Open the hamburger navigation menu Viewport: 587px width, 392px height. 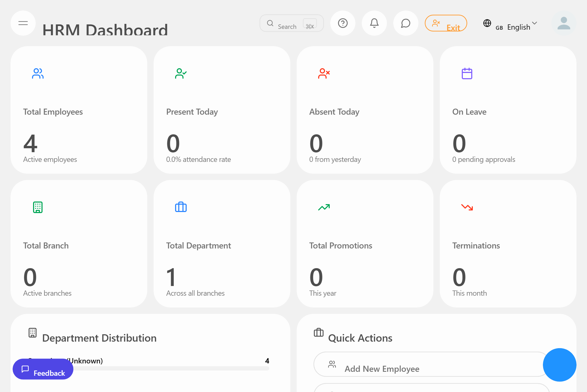[23, 23]
